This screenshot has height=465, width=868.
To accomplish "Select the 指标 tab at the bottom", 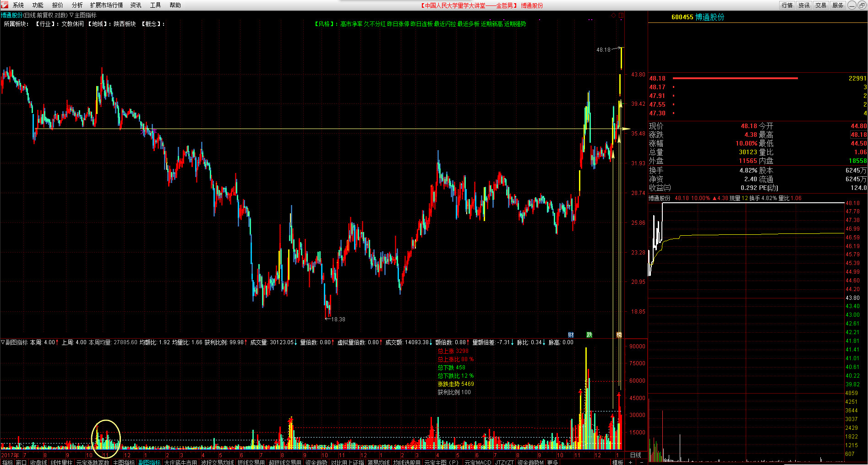I will point(7,462).
